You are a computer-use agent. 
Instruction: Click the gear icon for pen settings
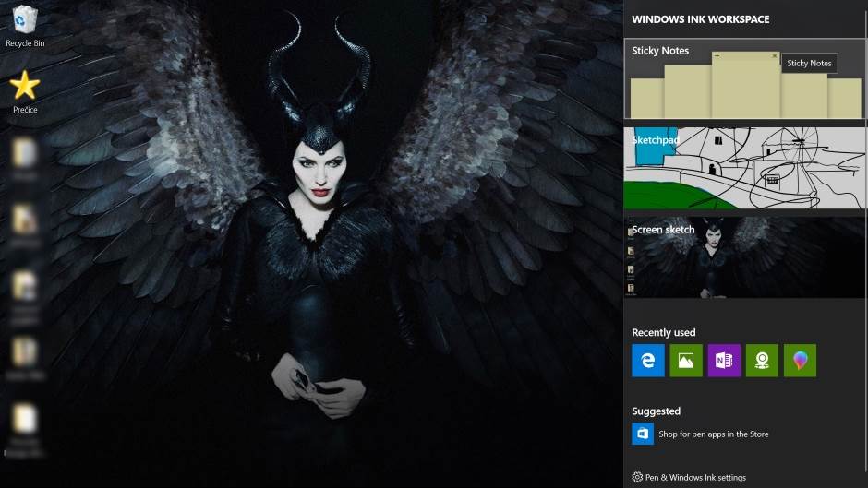(x=637, y=478)
